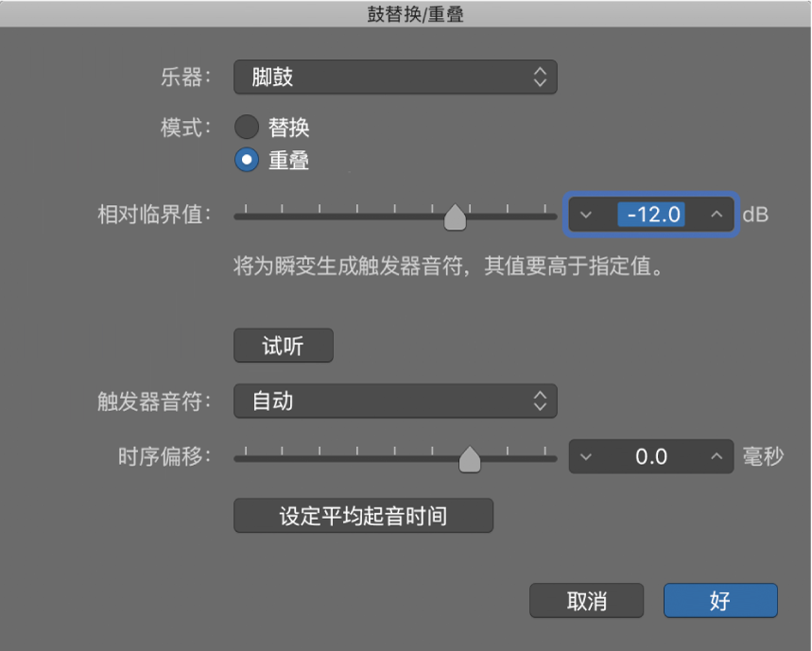Increase the 时序偏移 value with the up arrow
This screenshot has width=812, height=651.
(x=716, y=456)
